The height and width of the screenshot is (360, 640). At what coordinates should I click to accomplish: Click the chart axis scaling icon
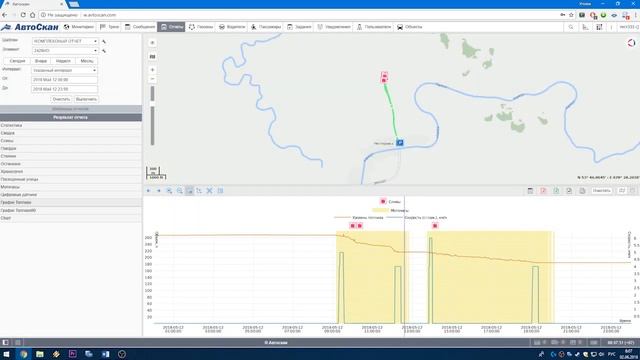[x=199, y=191]
